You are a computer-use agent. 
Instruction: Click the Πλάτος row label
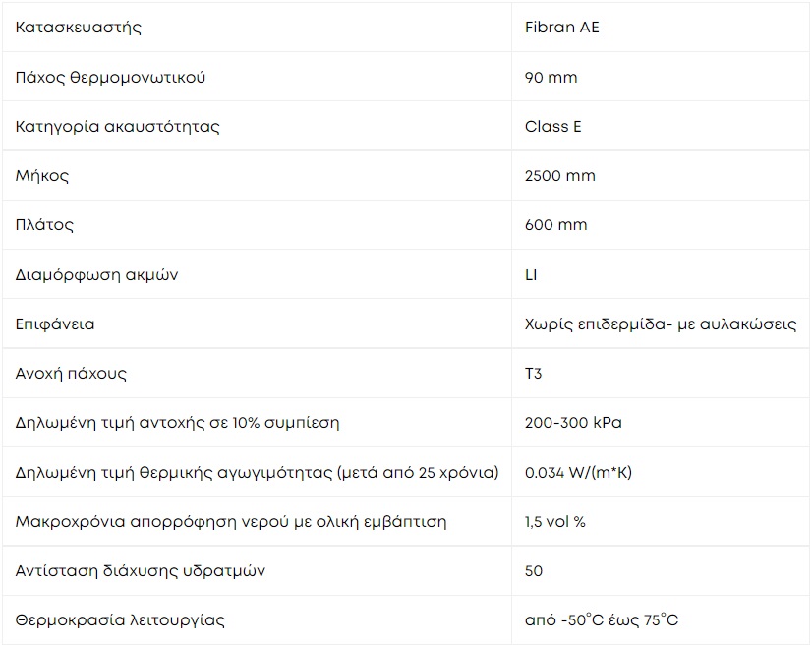(44, 225)
